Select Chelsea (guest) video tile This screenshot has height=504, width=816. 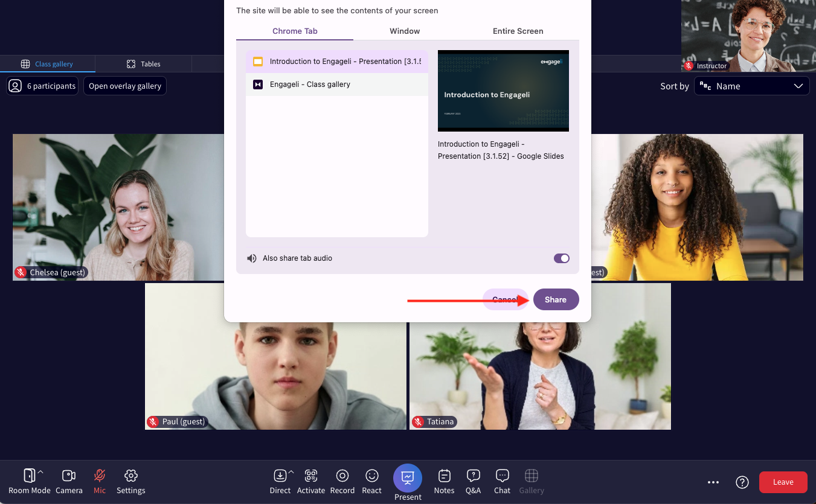(118, 207)
